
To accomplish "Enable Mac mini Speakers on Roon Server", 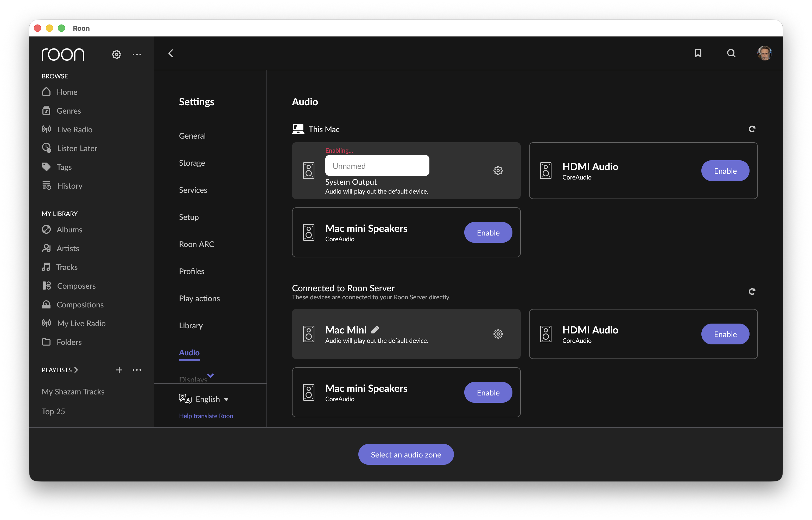I will click(x=488, y=392).
